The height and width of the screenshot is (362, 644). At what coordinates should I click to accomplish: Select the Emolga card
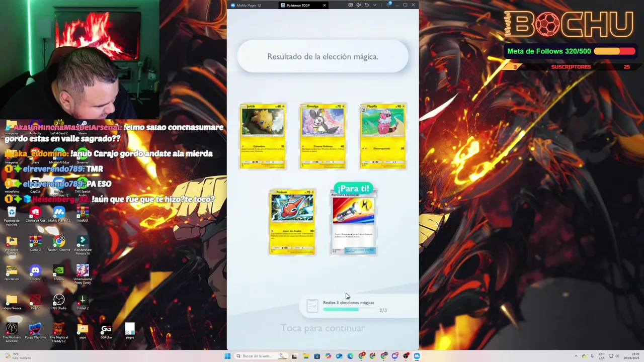(323, 136)
